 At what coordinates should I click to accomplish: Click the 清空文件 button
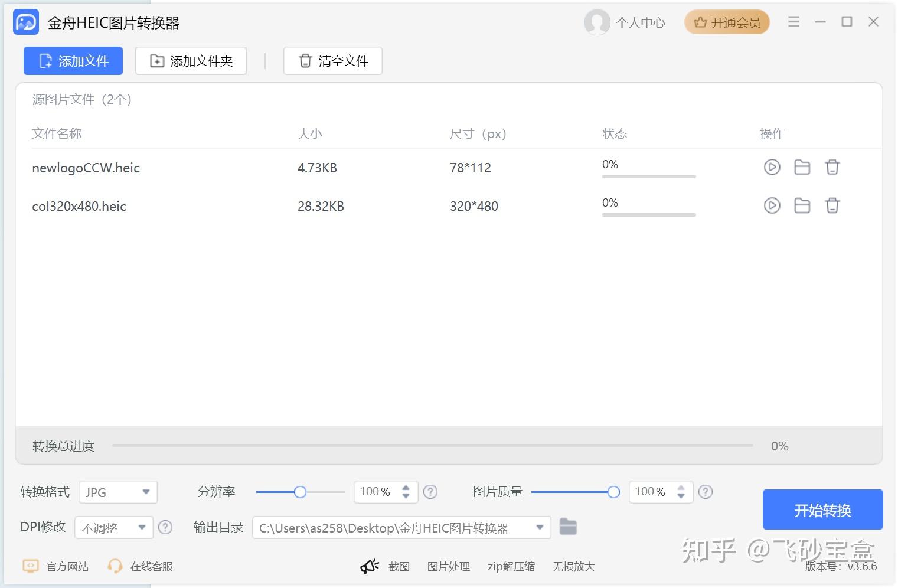tap(333, 61)
